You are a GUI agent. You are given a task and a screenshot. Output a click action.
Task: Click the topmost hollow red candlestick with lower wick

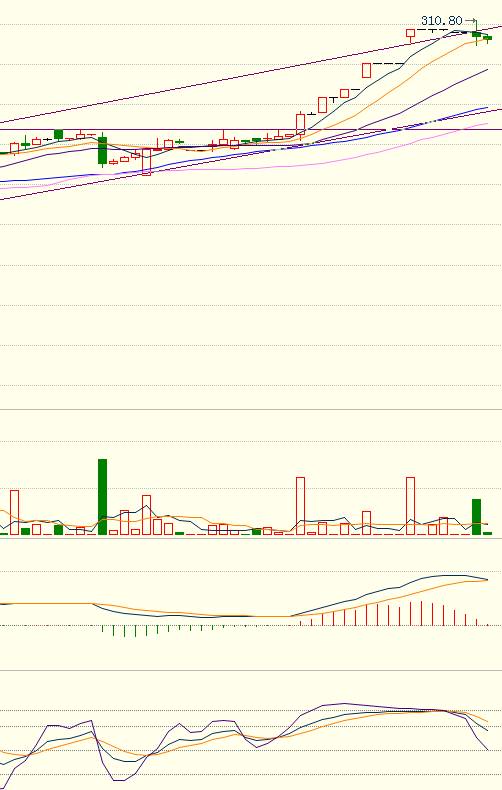tap(410, 35)
